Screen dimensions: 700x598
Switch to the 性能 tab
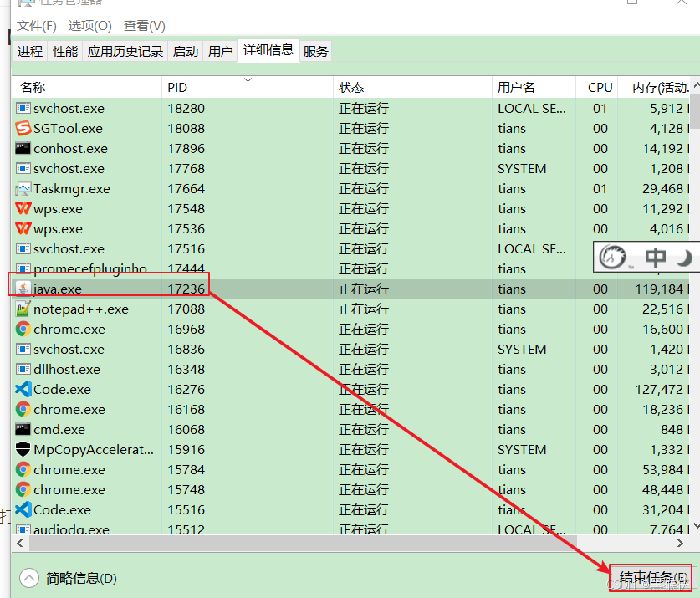(64, 50)
